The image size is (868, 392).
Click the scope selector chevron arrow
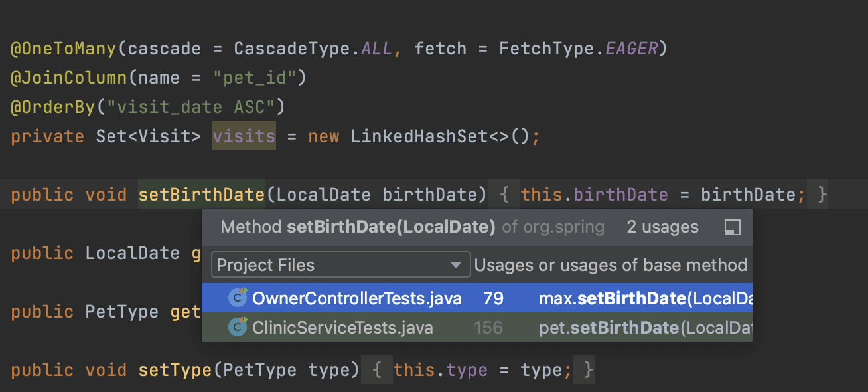[x=457, y=264]
